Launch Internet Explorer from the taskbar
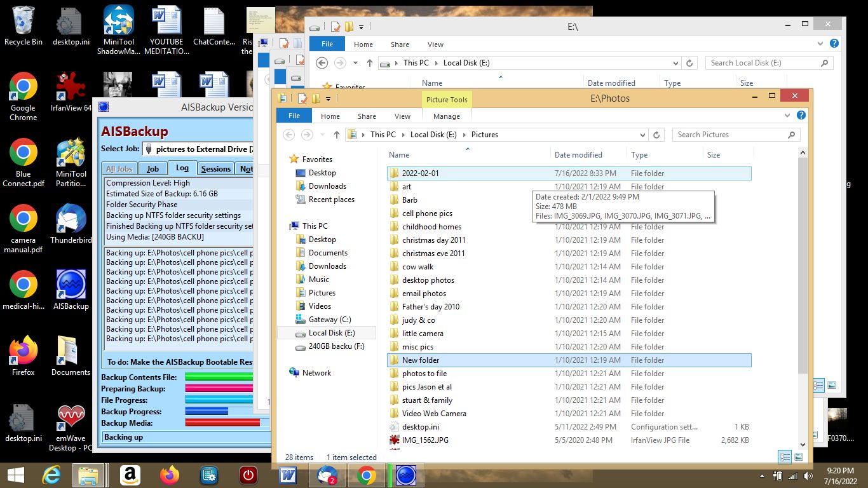This screenshot has height=488, width=868. (x=51, y=475)
